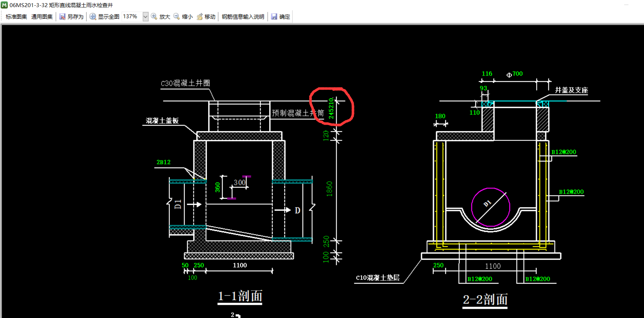Expand the 137% zoom level dropdown arrow

145,17
